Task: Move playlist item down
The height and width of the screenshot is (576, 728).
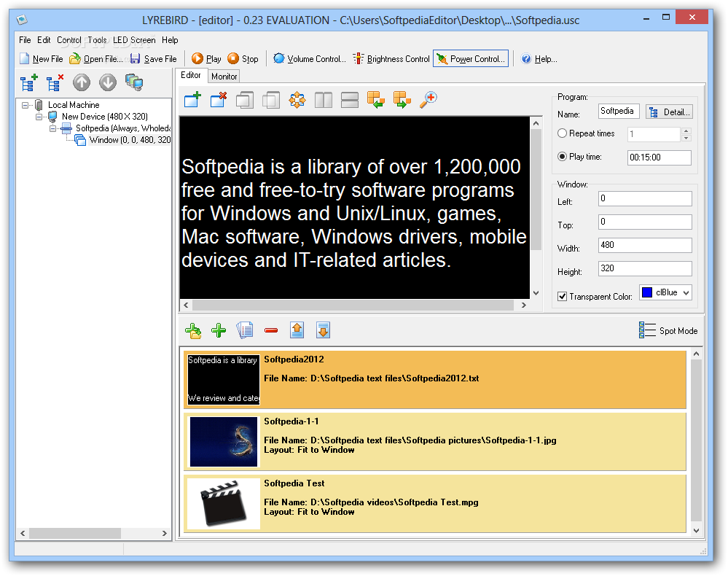Action: [323, 330]
